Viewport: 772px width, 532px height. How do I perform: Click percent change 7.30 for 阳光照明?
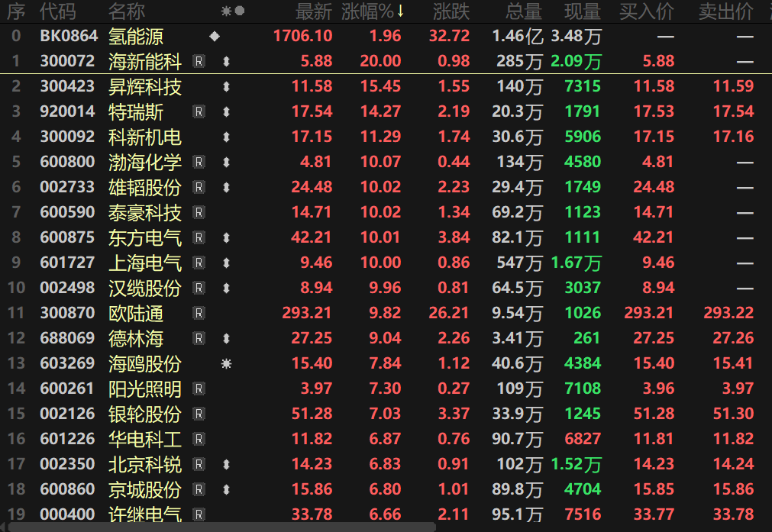coord(385,389)
